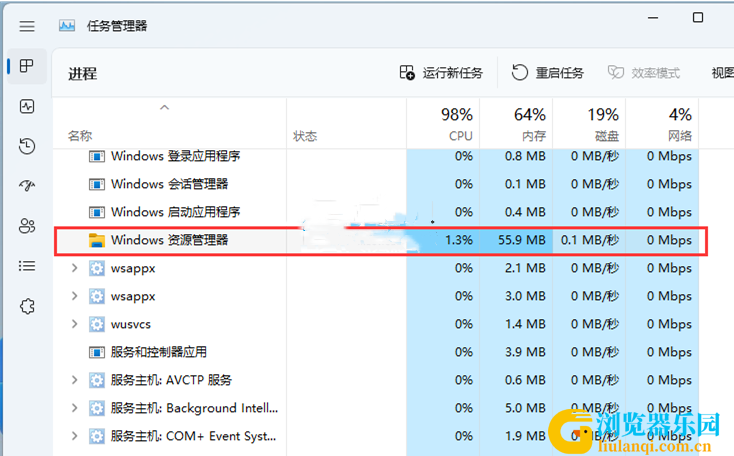Open the Users sidebar icon
The height and width of the screenshot is (456, 734).
27,226
